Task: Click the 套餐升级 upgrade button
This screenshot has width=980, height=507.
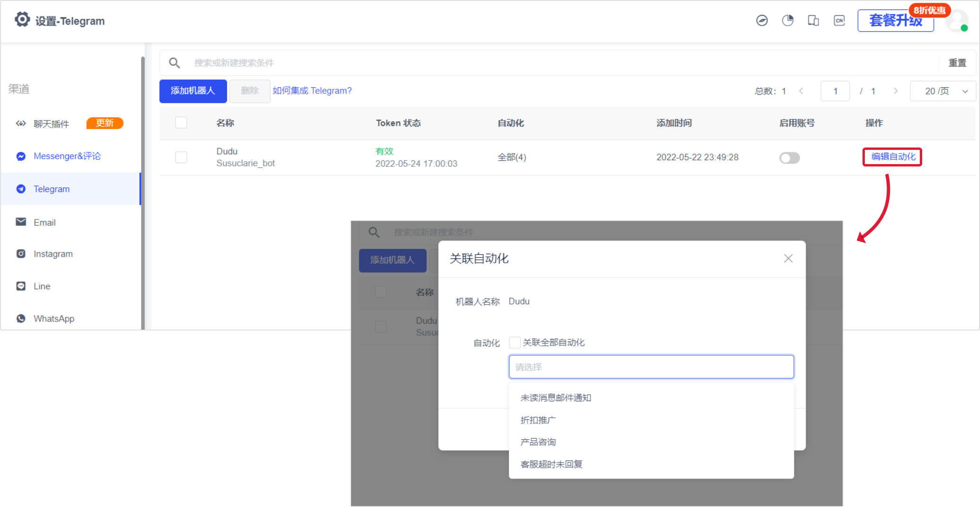Action: pyautogui.click(x=896, y=20)
